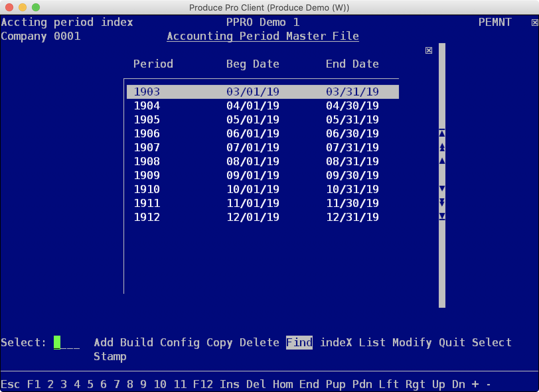Select period 1905 row
The height and width of the screenshot is (392, 539).
click(x=263, y=120)
